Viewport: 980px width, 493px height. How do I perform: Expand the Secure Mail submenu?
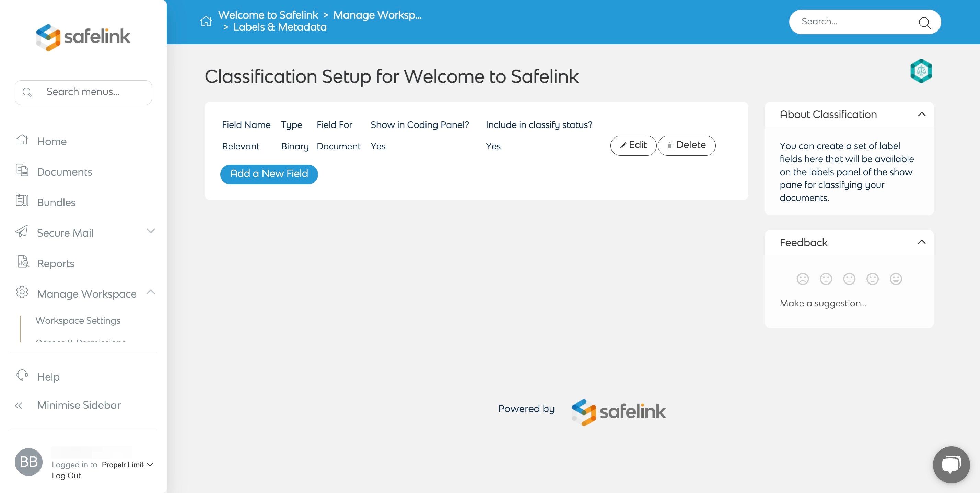[x=151, y=231]
